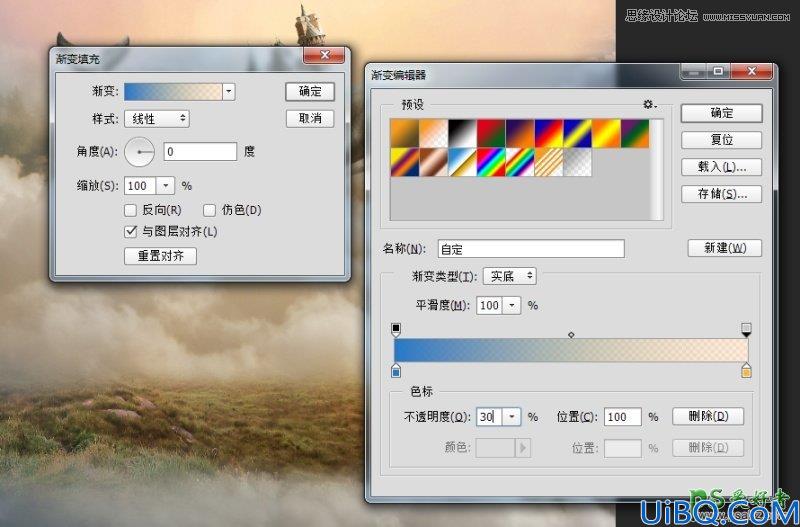Select the blue color stop at left
This screenshot has height=527, width=800.
[396, 371]
